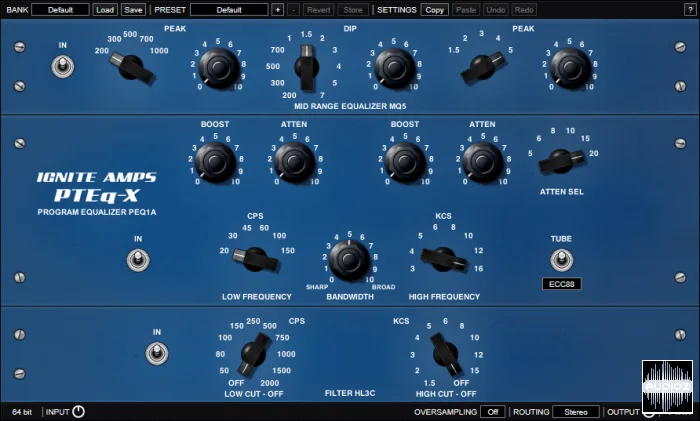The width and height of the screenshot is (700, 421).
Task: Click the ATTEN SEL selector knob
Action: pyautogui.click(x=561, y=162)
